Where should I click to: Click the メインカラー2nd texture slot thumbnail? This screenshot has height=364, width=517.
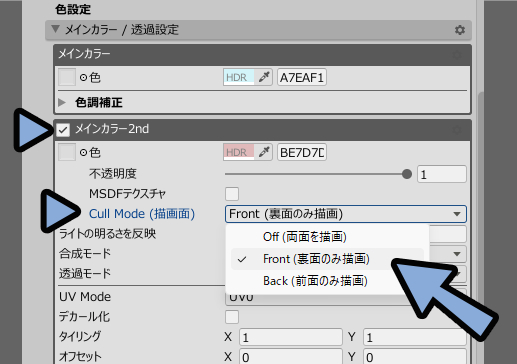click(67, 152)
